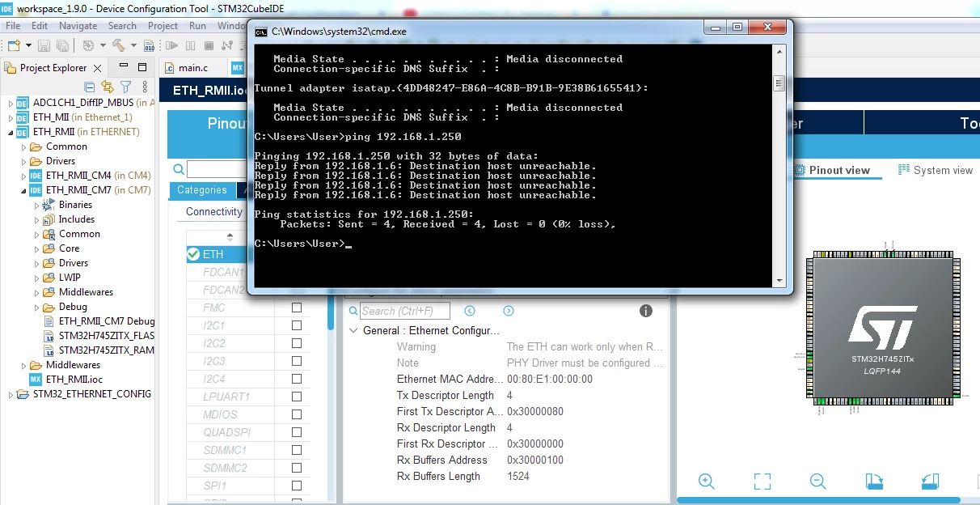Image resolution: width=980 pixels, height=505 pixels.
Task: Click the Suspend debug icon
Action: [x=190, y=45]
